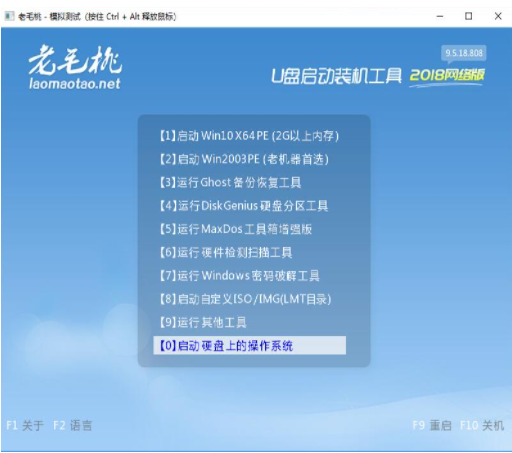Open option 9 other tools

click(203, 323)
